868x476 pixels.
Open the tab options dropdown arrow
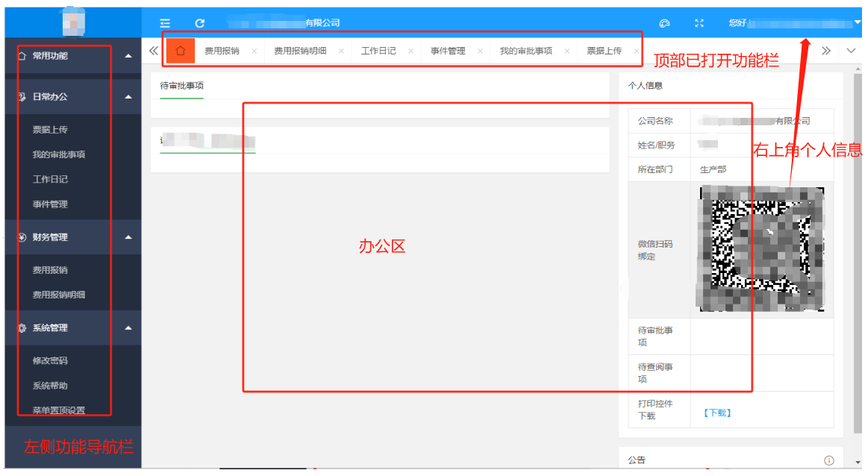[852, 51]
